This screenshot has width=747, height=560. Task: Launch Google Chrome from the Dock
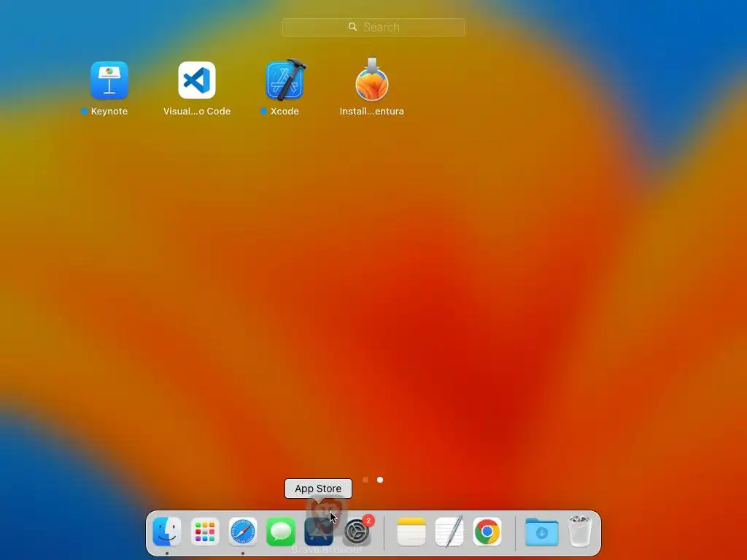coord(487,532)
